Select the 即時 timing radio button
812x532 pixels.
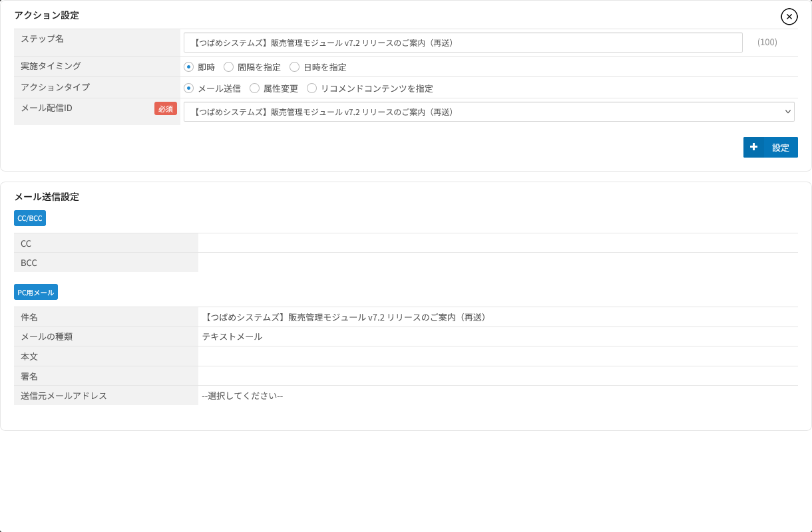[x=189, y=67]
